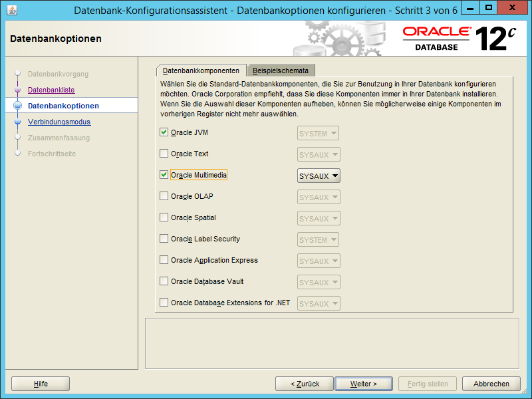This screenshot has height=399, width=532.
Task: Open the Oracle JVM tablespace dropdown
Action: tap(318, 134)
